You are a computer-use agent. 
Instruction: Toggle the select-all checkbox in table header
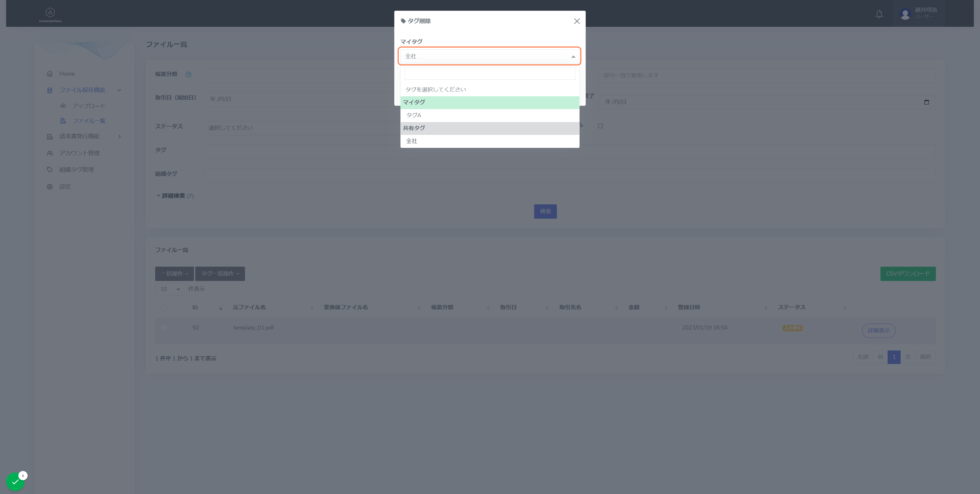pos(164,307)
